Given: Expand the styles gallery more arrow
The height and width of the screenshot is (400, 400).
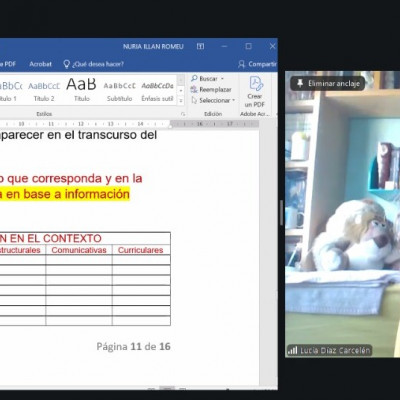Looking at the screenshot, I should pos(181,100).
